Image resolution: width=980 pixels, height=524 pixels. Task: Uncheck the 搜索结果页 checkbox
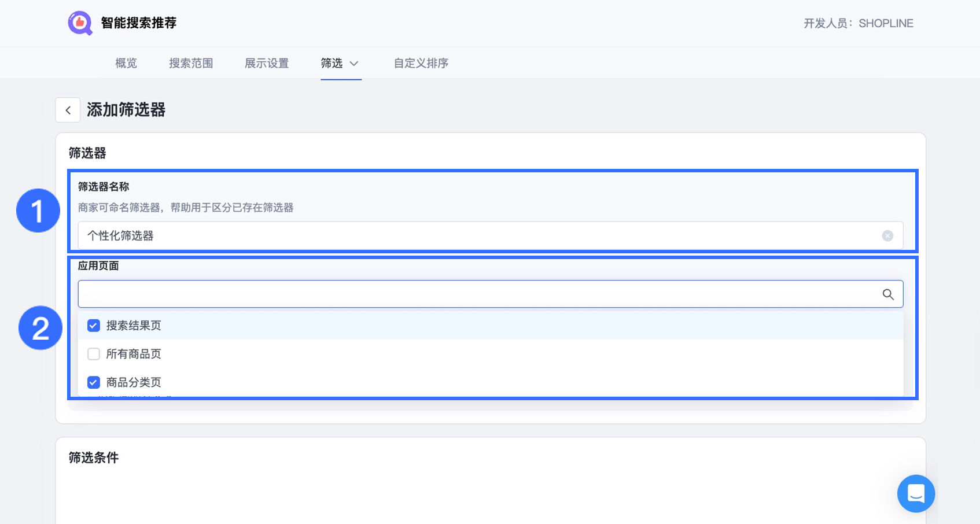point(94,326)
